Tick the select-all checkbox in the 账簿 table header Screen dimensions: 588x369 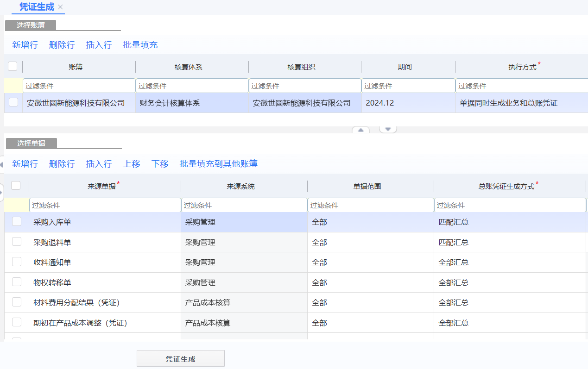click(x=13, y=66)
